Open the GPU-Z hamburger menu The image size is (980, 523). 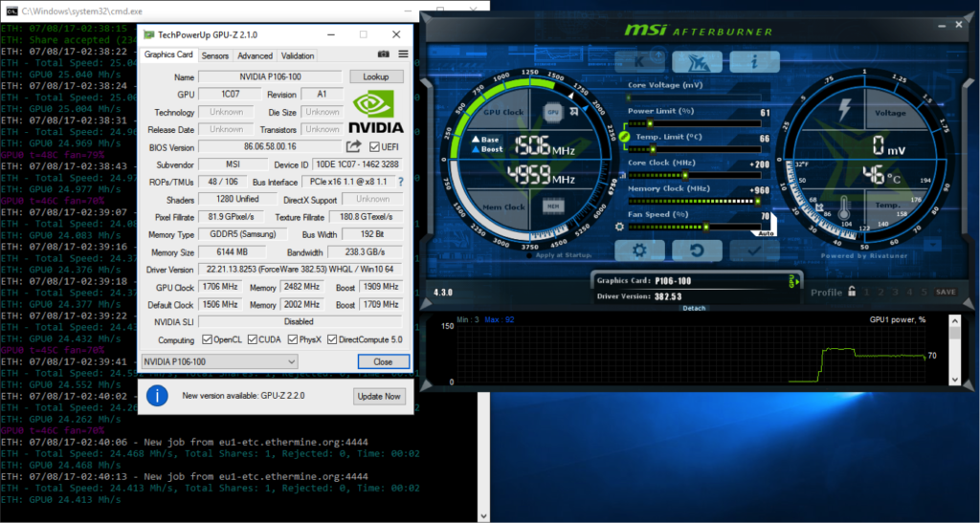click(x=403, y=54)
